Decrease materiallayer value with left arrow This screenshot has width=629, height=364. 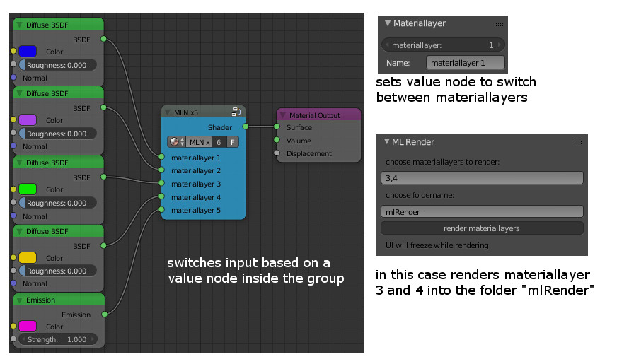click(387, 45)
